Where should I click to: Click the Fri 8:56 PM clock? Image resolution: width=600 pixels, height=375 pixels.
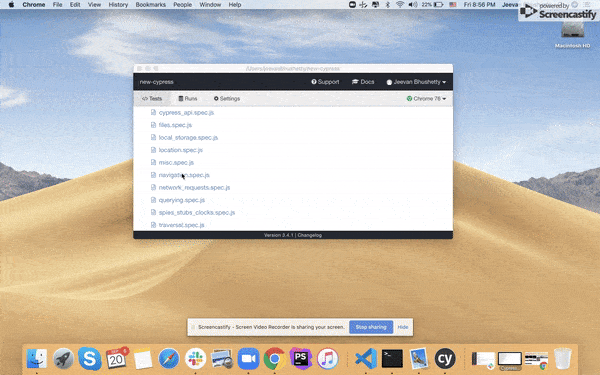(479, 5)
